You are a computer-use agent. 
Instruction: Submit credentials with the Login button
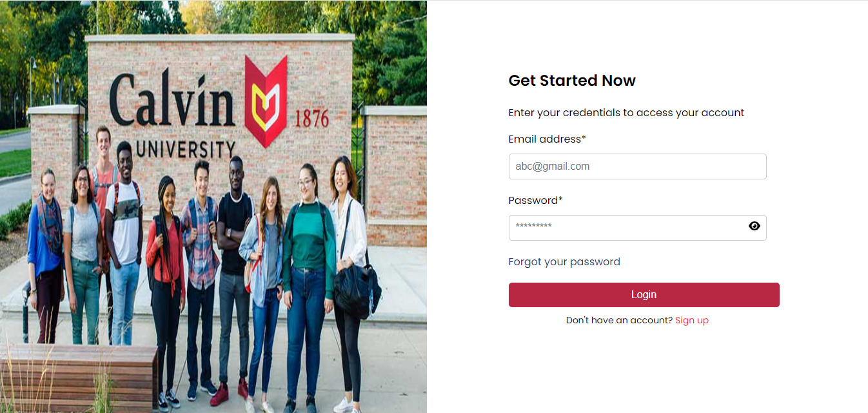(x=644, y=295)
